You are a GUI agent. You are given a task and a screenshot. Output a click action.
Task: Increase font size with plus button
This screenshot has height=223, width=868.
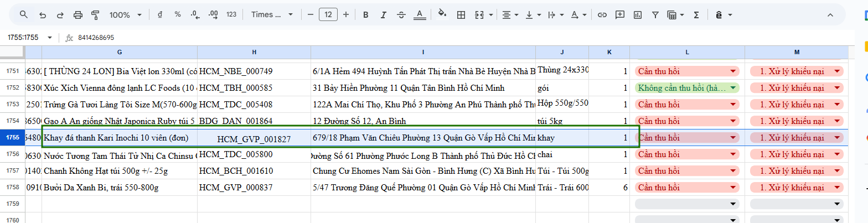pyautogui.click(x=346, y=14)
